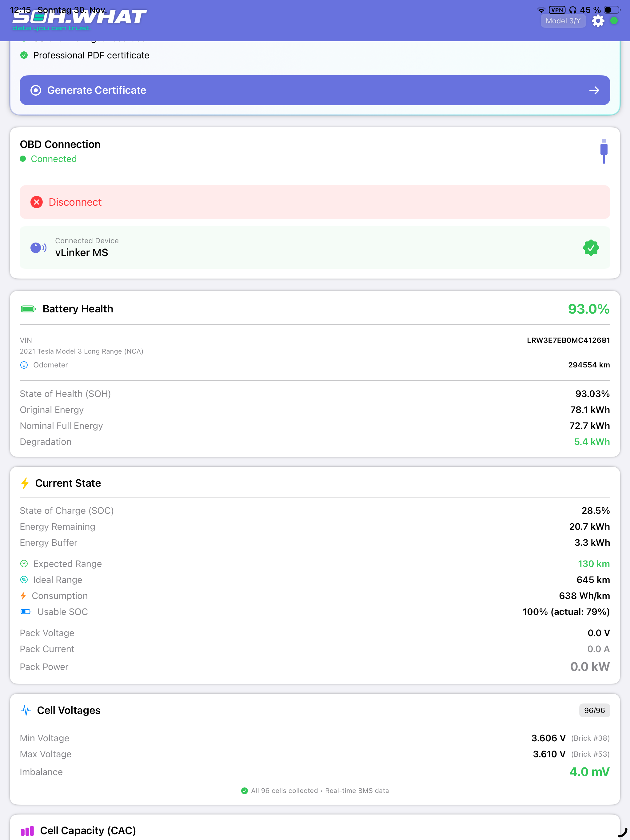The width and height of the screenshot is (630, 840).
Task: Tap the Expected Range icon
Action: [x=24, y=564]
